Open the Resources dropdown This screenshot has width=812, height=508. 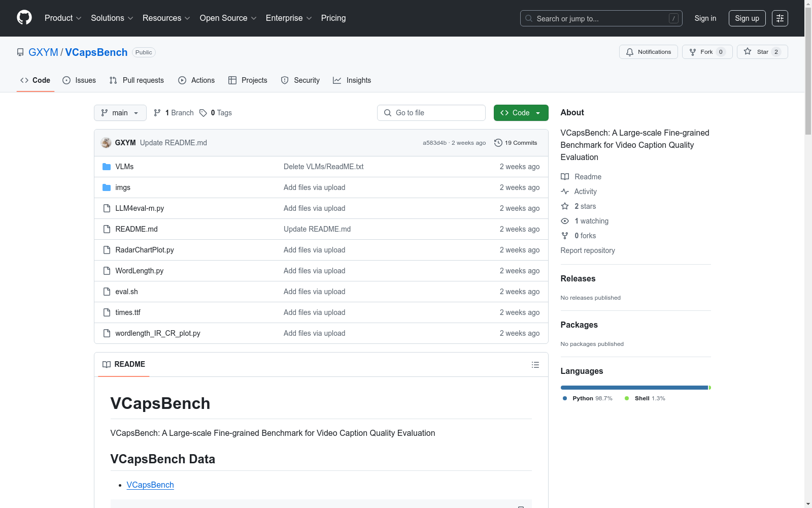(x=166, y=18)
